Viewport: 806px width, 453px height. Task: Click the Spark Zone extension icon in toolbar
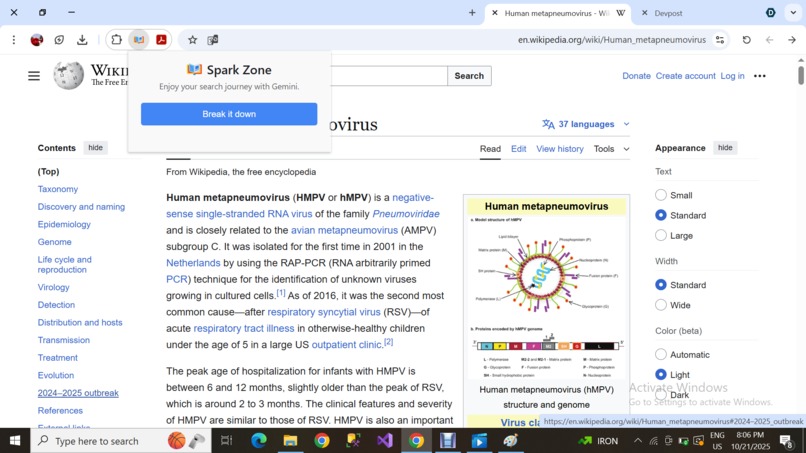(x=139, y=40)
